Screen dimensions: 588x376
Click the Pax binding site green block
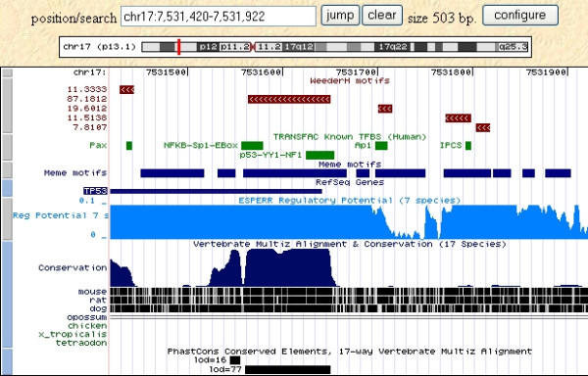[129, 146]
